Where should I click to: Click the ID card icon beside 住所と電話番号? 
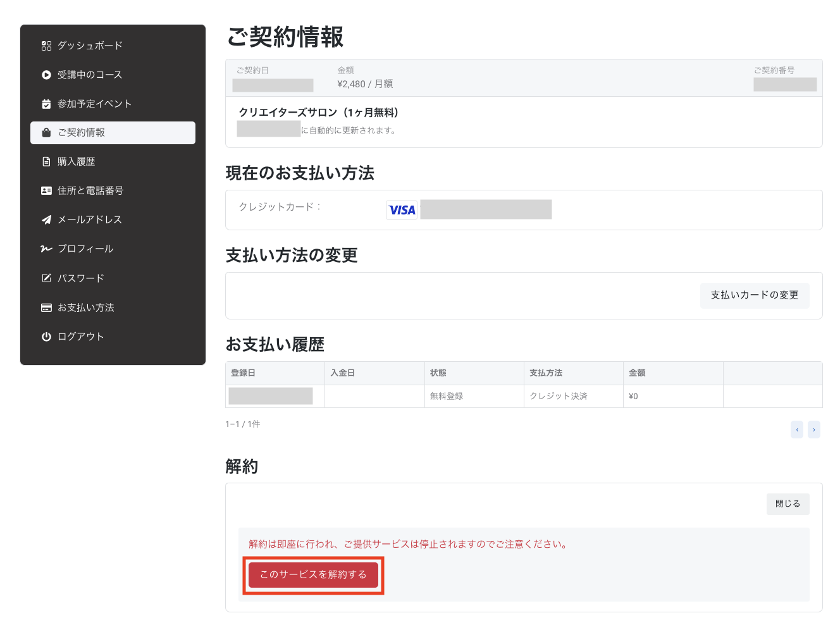pyautogui.click(x=46, y=190)
